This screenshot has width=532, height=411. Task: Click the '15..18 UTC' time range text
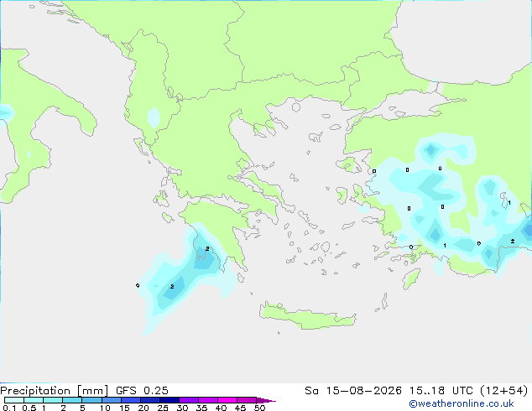(x=441, y=391)
